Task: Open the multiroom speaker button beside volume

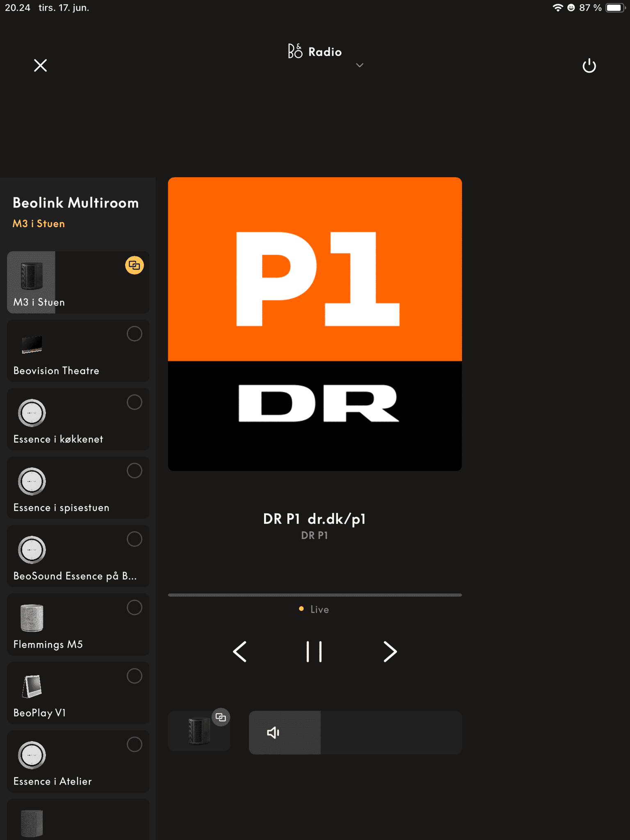Action: 199,730
